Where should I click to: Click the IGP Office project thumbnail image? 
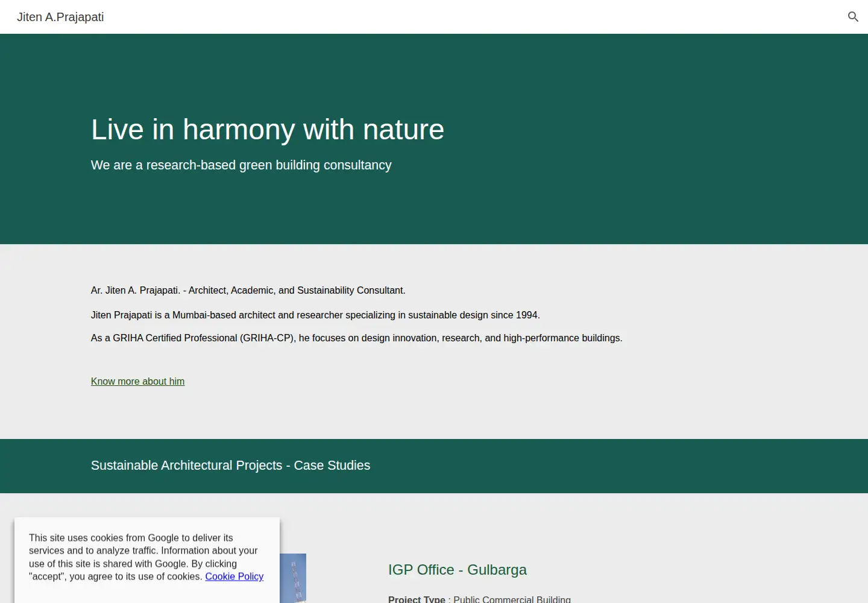pos(293,578)
